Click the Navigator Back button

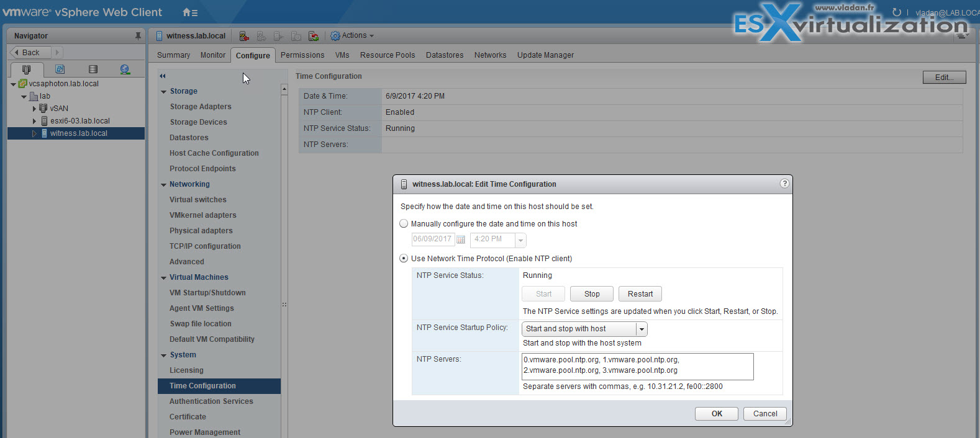[30, 53]
